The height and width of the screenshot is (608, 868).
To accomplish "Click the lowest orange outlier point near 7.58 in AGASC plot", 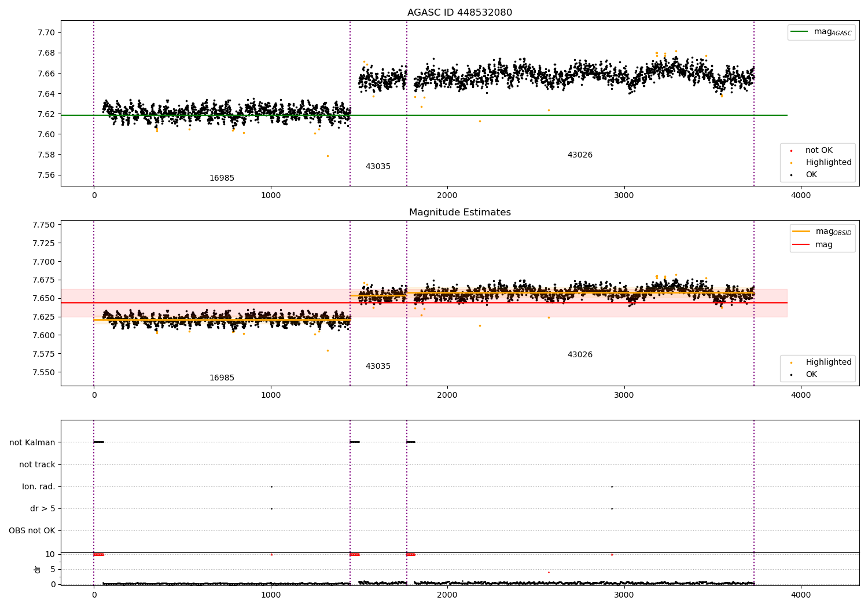I will (328, 156).
